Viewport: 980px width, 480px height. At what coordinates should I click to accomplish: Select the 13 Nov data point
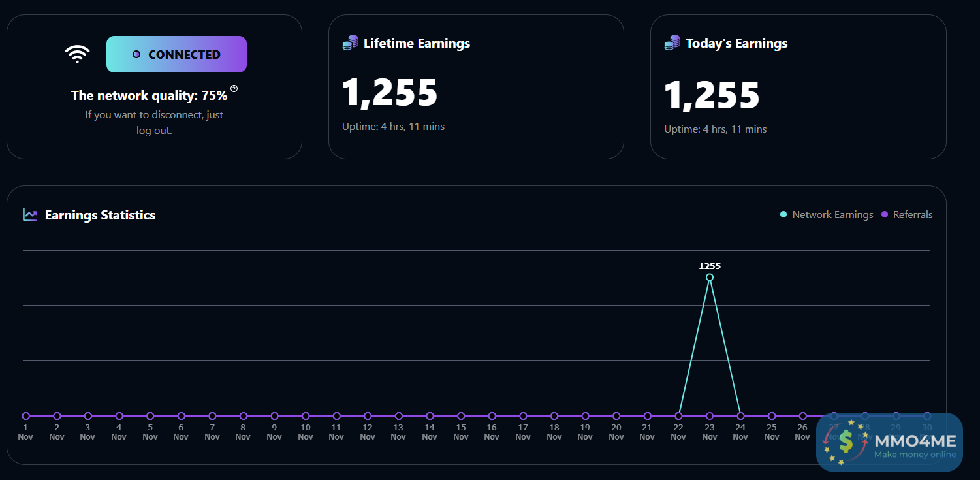399,416
